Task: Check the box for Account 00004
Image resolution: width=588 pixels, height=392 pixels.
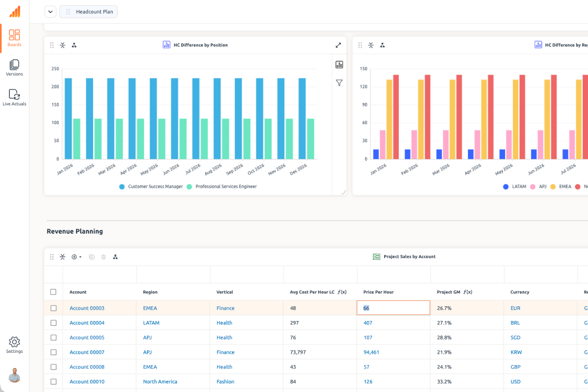Action: pyautogui.click(x=53, y=323)
